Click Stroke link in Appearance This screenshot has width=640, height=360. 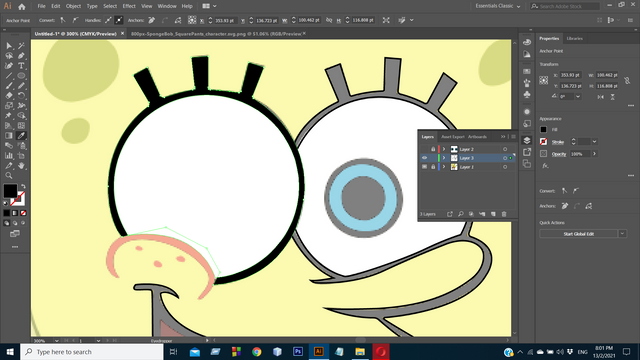558,142
